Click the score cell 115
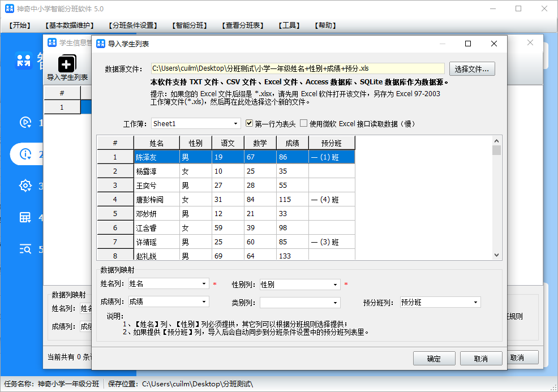Viewport: 558px width, 392px height. 293,200
